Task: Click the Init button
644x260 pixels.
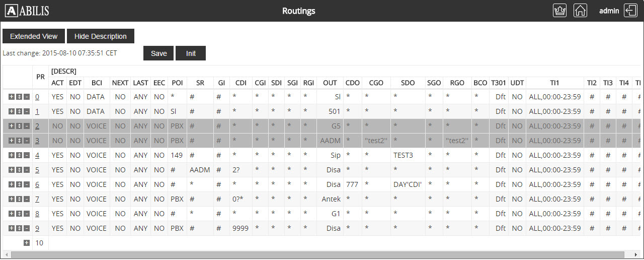Action: [191, 53]
